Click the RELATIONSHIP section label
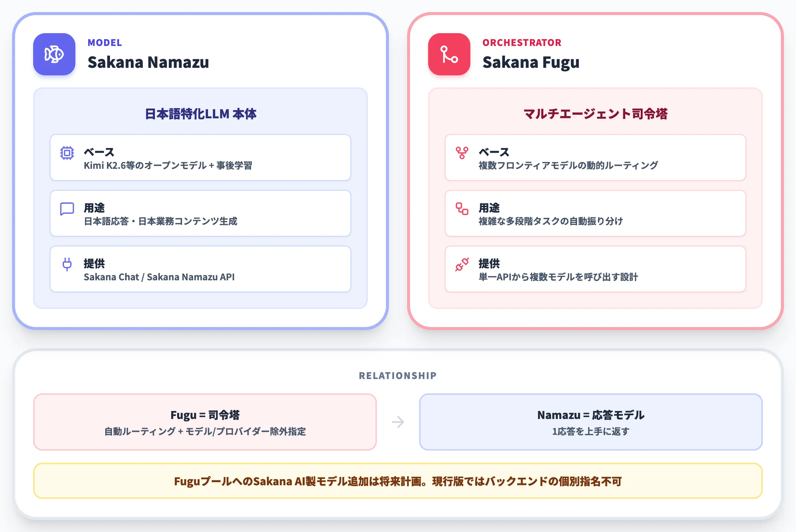Viewport: 796px width, 532px height. coord(398,376)
